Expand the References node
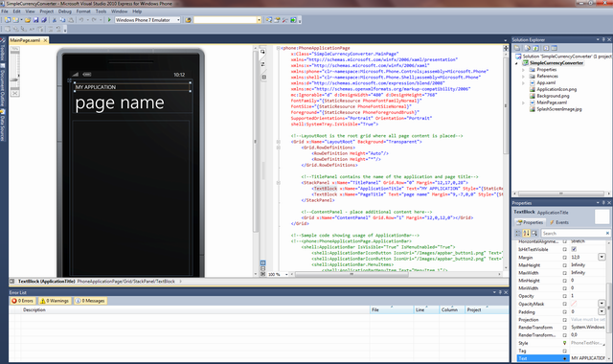Screen dimensions: 613x364 pyautogui.click(x=524, y=77)
